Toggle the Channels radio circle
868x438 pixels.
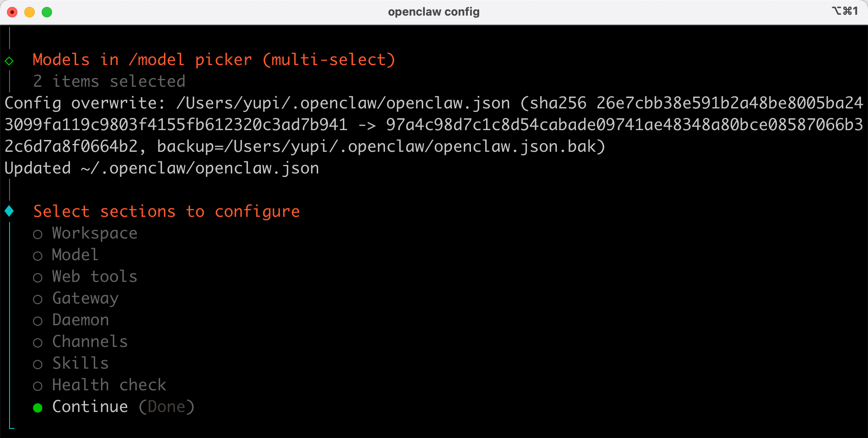click(38, 343)
